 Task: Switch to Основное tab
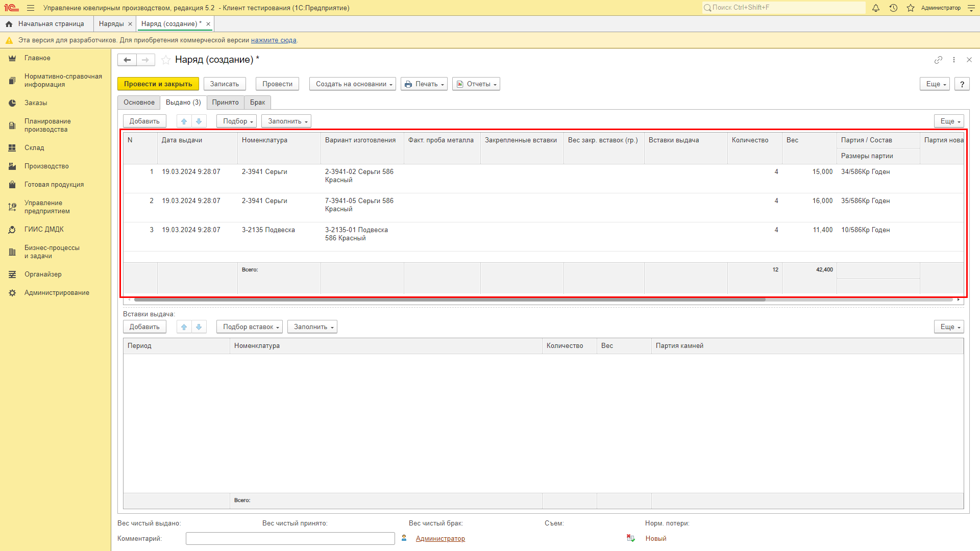[x=139, y=103]
